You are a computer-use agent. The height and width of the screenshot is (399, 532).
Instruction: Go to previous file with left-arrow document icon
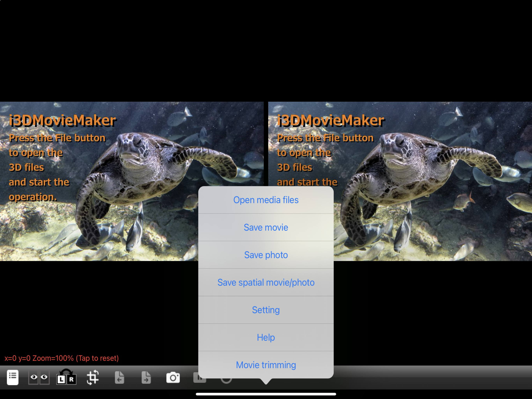(x=120, y=377)
